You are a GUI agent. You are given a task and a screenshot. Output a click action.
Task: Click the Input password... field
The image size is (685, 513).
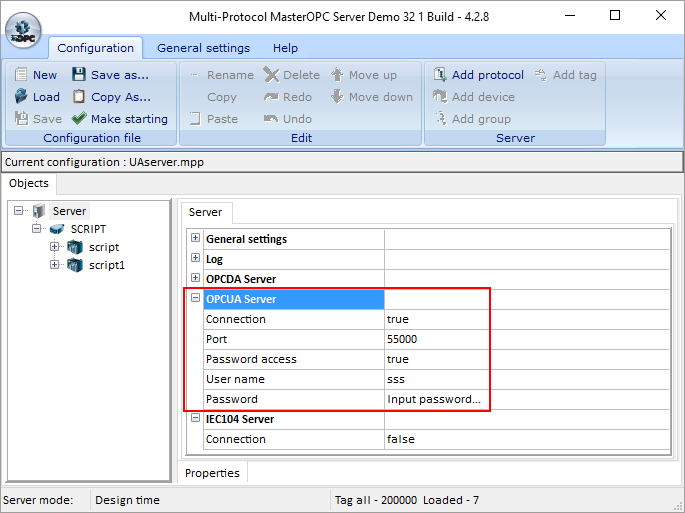[526, 399]
